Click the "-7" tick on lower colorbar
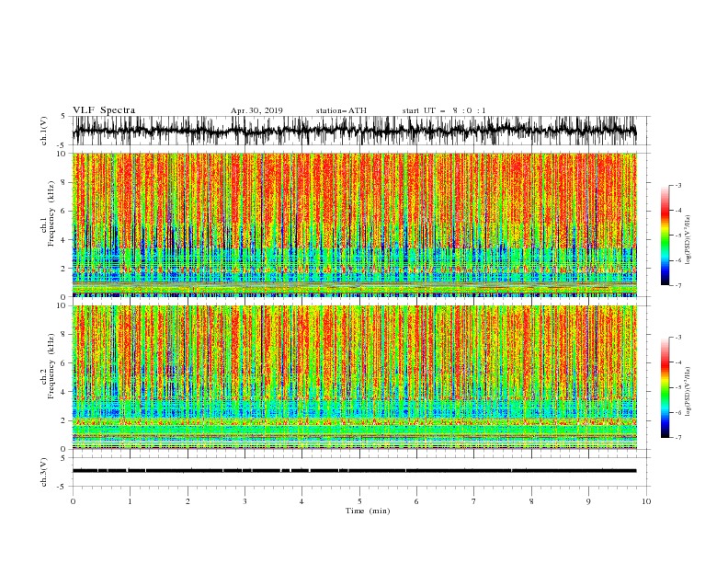 tap(678, 437)
